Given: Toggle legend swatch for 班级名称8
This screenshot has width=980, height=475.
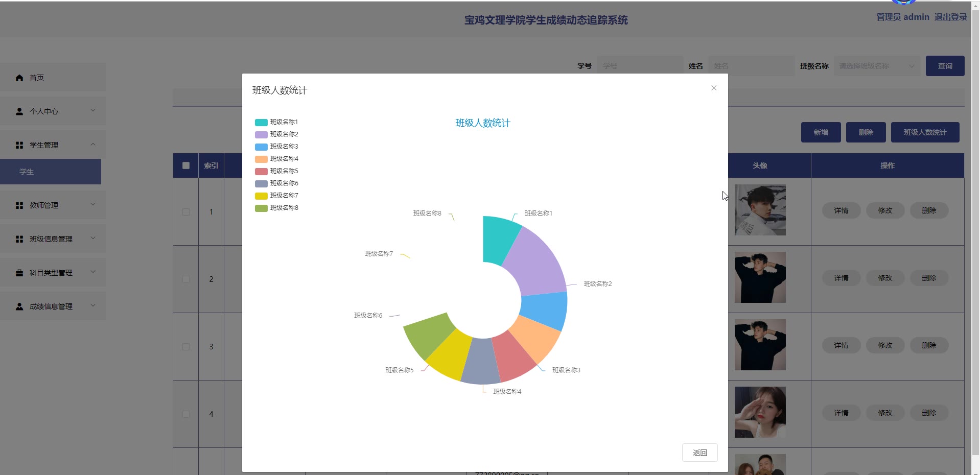Looking at the screenshot, I should coord(261,208).
